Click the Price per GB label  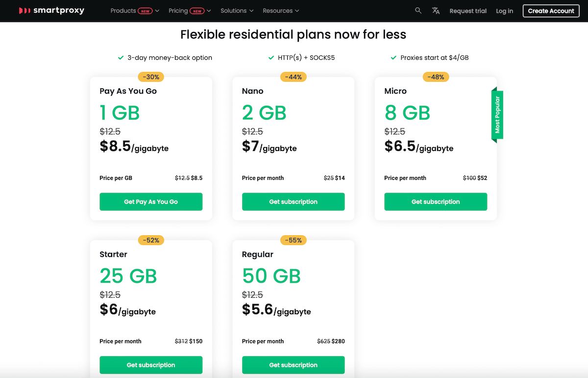pos(116,178)
